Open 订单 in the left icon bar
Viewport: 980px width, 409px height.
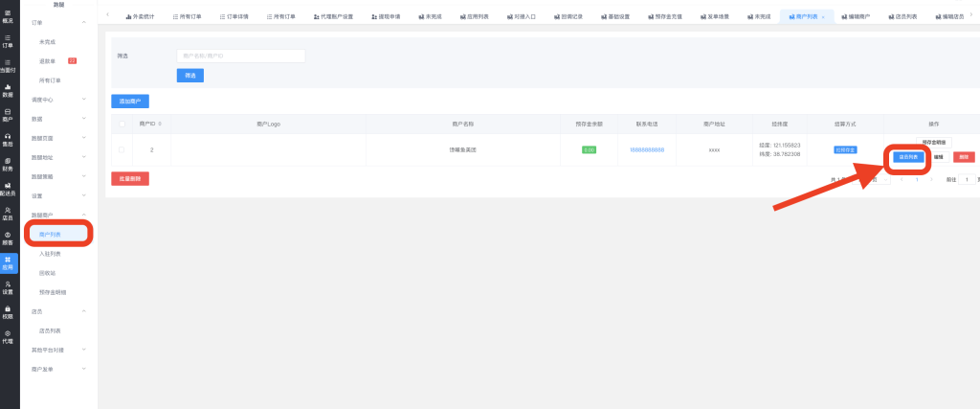[8, 40]
